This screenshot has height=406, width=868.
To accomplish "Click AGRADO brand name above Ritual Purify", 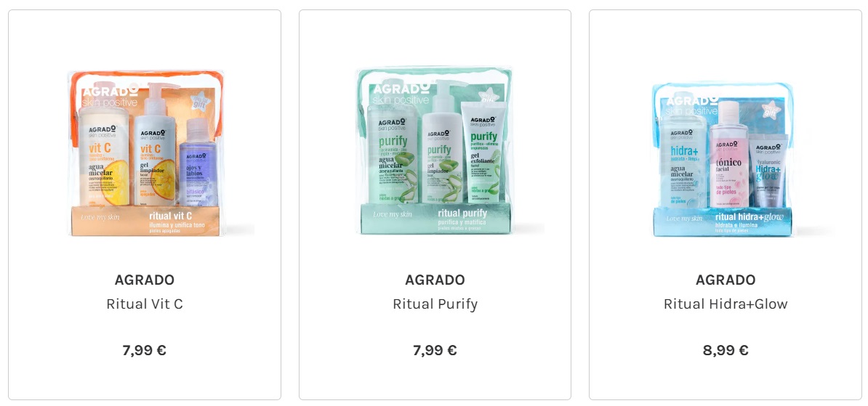I will click(435, 280).
